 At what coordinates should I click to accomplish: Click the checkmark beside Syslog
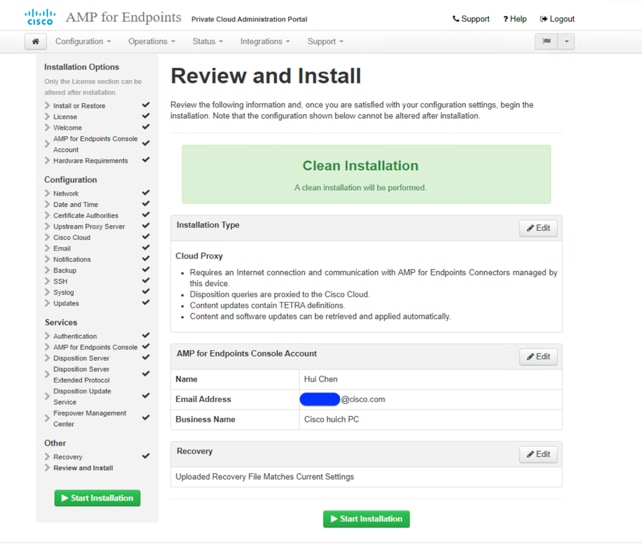point(146,291)
